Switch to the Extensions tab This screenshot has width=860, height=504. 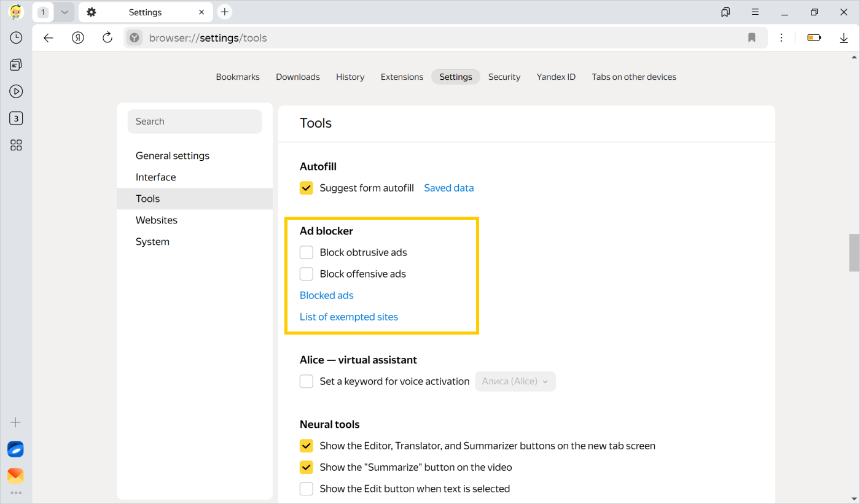click(402, 77)
